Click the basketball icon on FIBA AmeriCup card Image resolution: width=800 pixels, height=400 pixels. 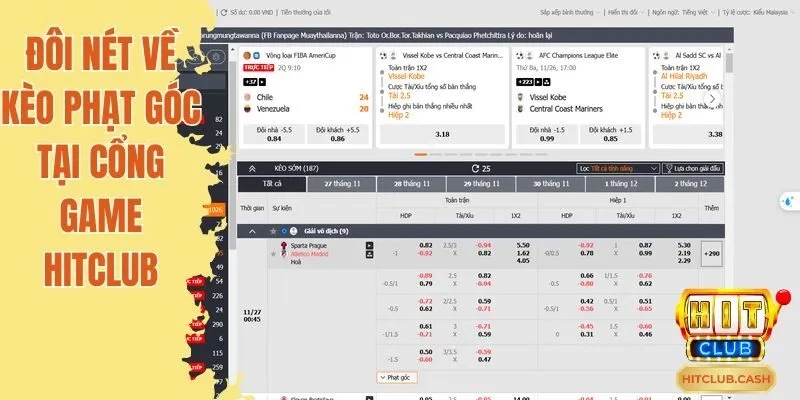tap(247, 55)
